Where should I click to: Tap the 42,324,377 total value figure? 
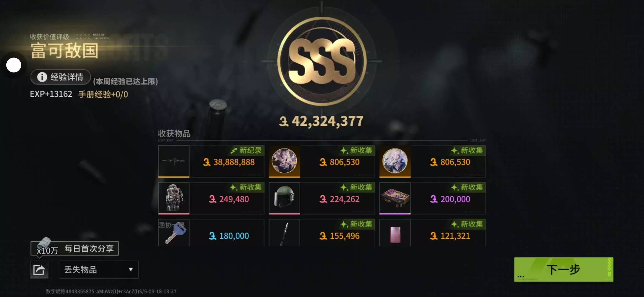tap(321, 121)
